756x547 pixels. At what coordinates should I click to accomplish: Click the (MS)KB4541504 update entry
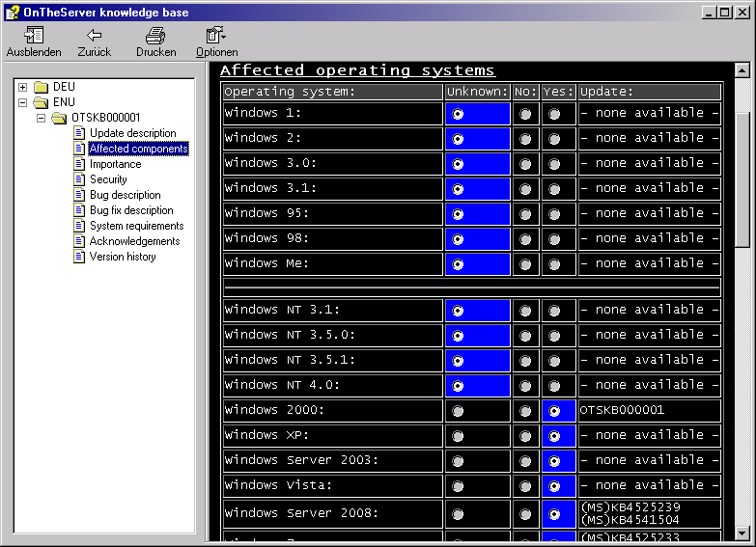(630, 520)
